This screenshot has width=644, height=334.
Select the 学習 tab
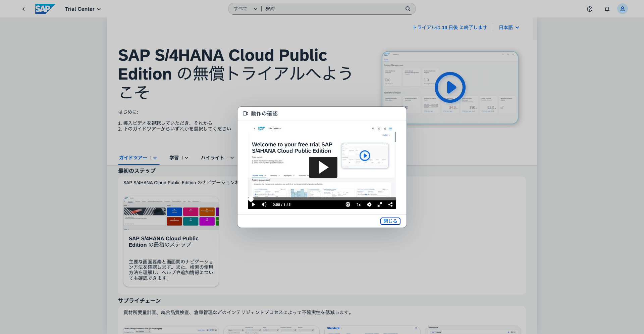coord(174,158)
